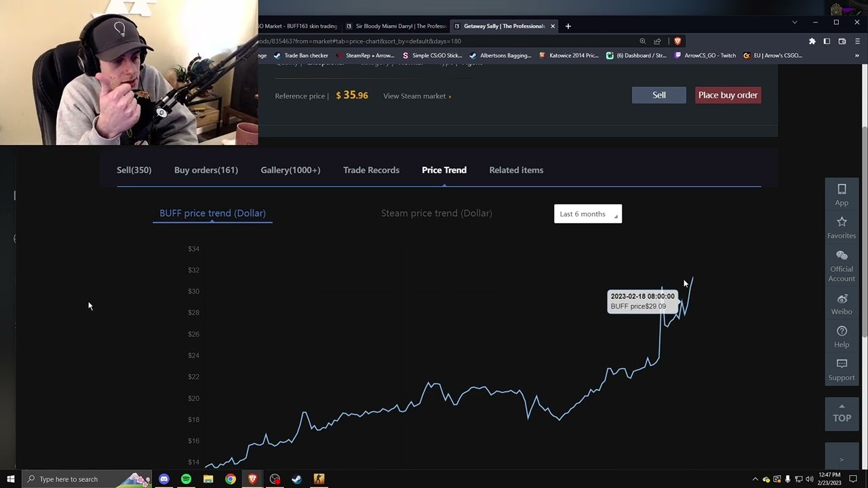Open the Brave wallet icon
This screenshot has height=488, width=868.
(x=842, y=41)
